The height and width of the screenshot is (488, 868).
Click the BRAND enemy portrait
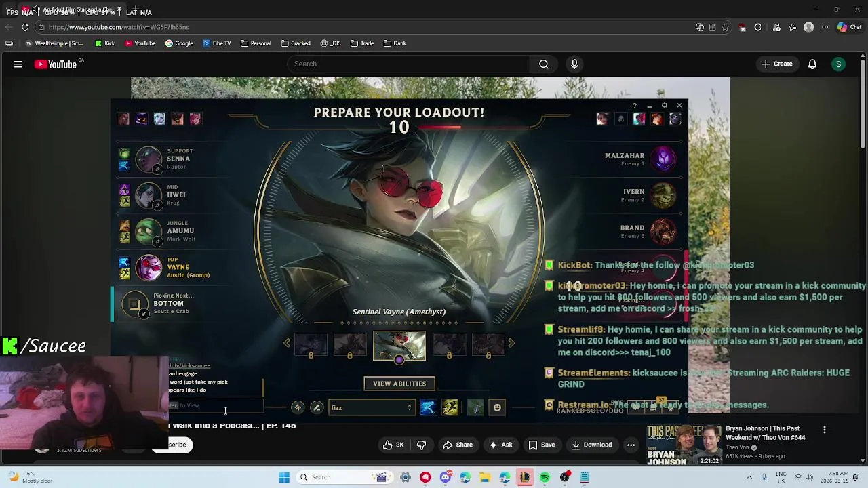point(663,232)
